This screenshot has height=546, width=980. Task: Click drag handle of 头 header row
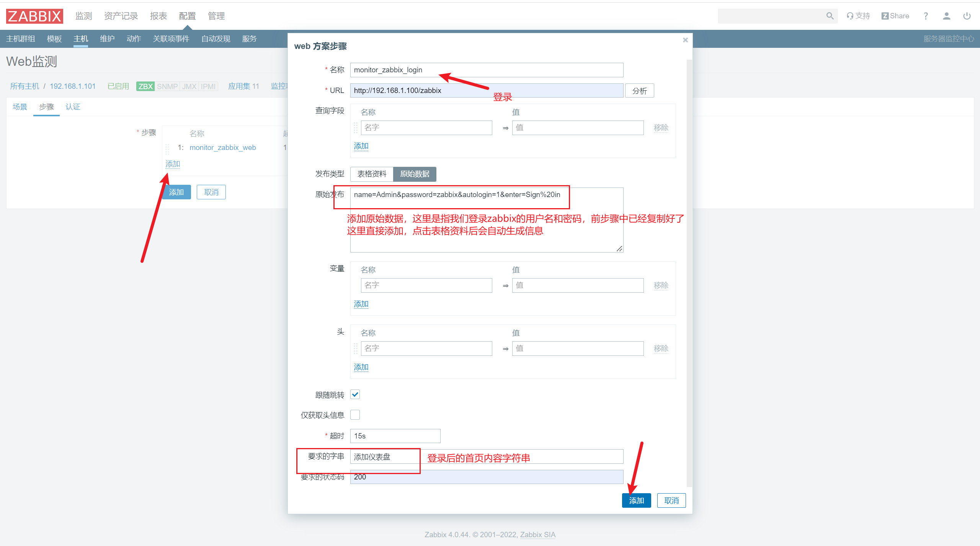pos(356,349)
